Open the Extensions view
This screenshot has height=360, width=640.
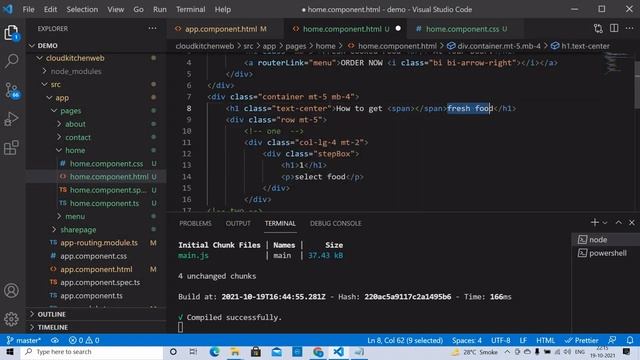click(11, 147)
